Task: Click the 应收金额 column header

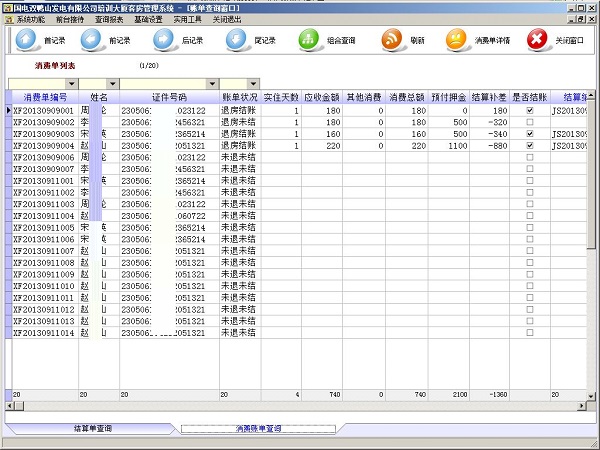Action: [322, 97]
